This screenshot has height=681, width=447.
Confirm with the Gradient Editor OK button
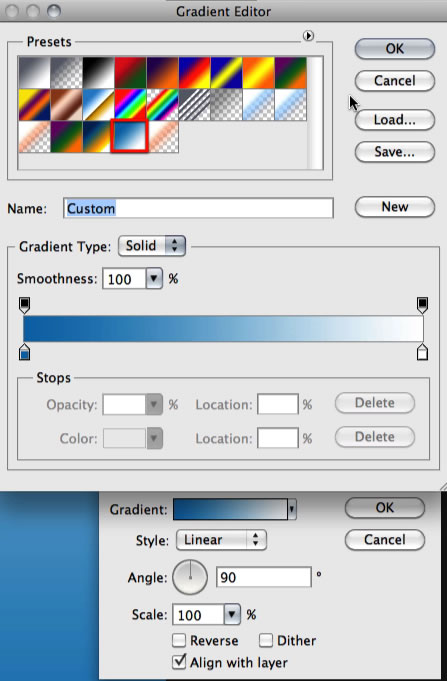tap(394, 48)
